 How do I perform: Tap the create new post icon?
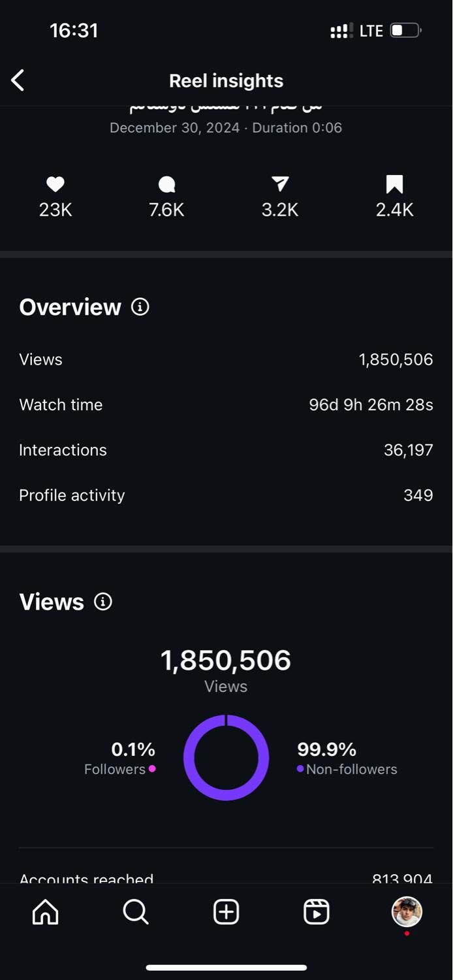[x=226, y=912]
